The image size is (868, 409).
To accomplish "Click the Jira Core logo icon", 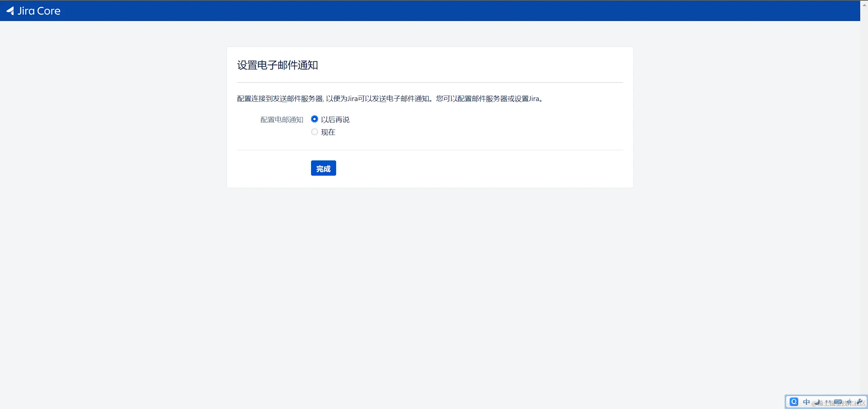I will (10, 11).
